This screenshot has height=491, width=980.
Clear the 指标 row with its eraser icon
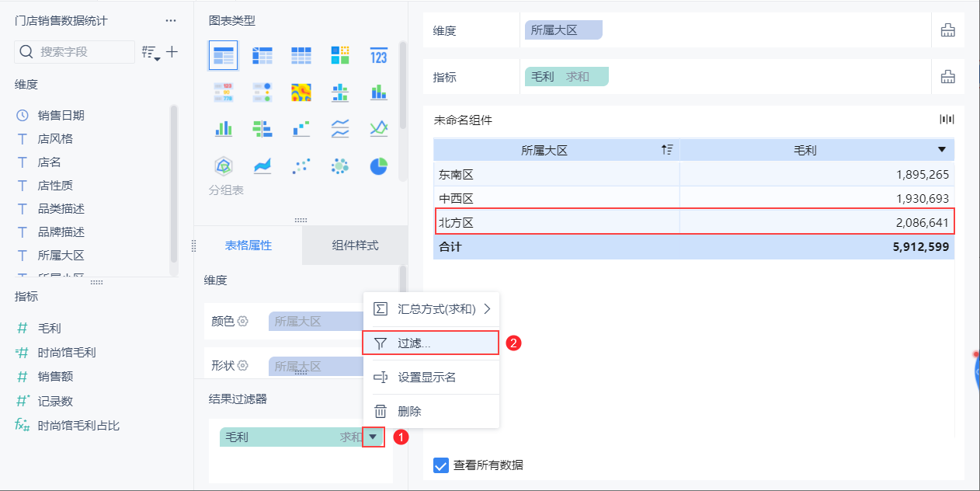[x=947, y=77]
